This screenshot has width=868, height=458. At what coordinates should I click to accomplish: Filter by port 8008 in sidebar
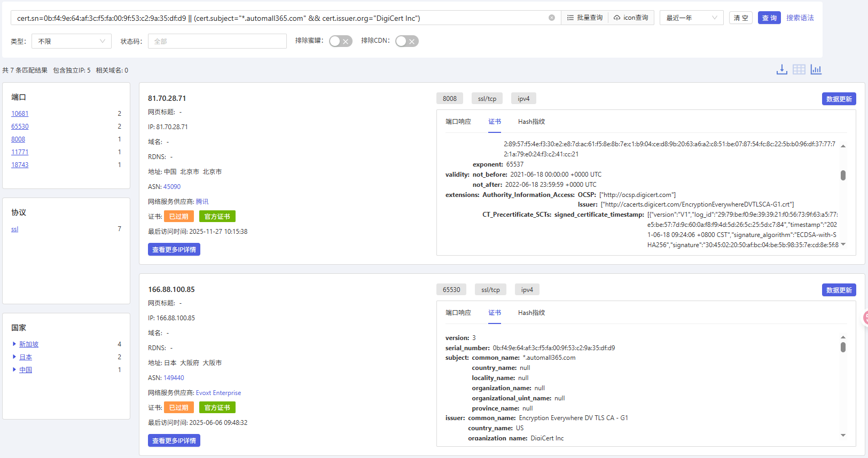tap(18, 139)
